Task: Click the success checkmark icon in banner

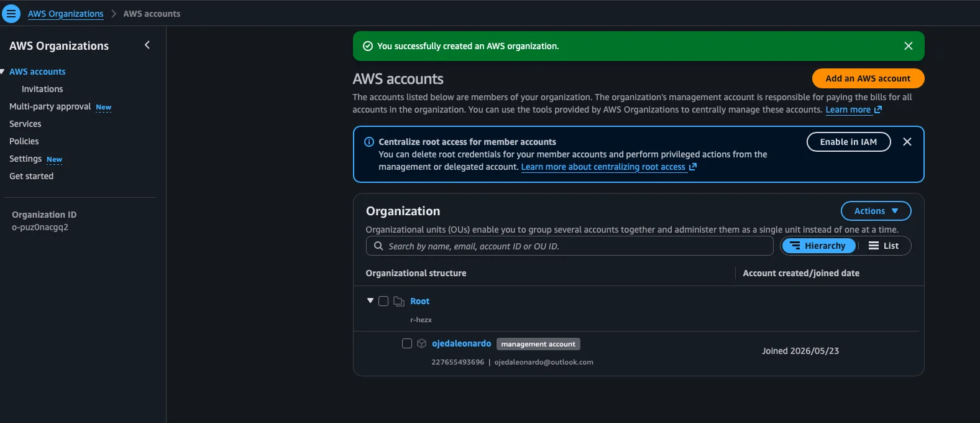Action: coord(368,46)
